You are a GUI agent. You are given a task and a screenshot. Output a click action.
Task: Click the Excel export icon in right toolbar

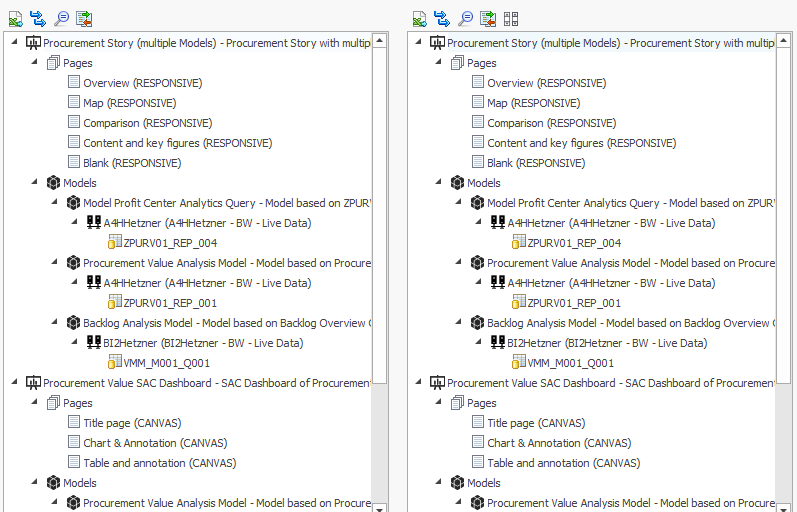click(x=419, y=18)
